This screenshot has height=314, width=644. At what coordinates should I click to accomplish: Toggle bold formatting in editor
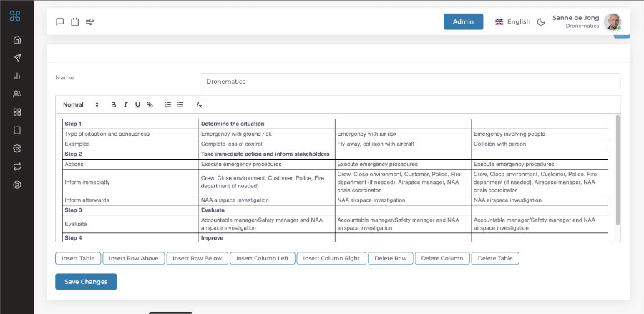113,104
